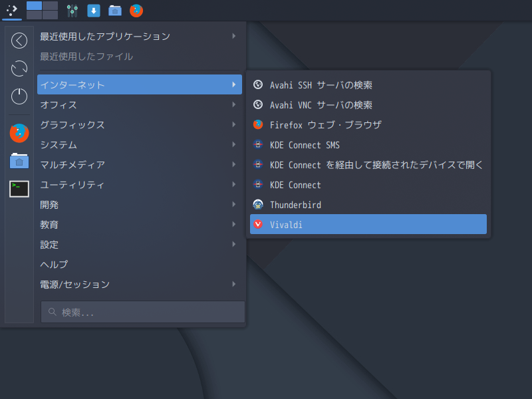Launch Thunderbird mail client
The width and height of the screenshot is (532, 399).
(368, 204)
